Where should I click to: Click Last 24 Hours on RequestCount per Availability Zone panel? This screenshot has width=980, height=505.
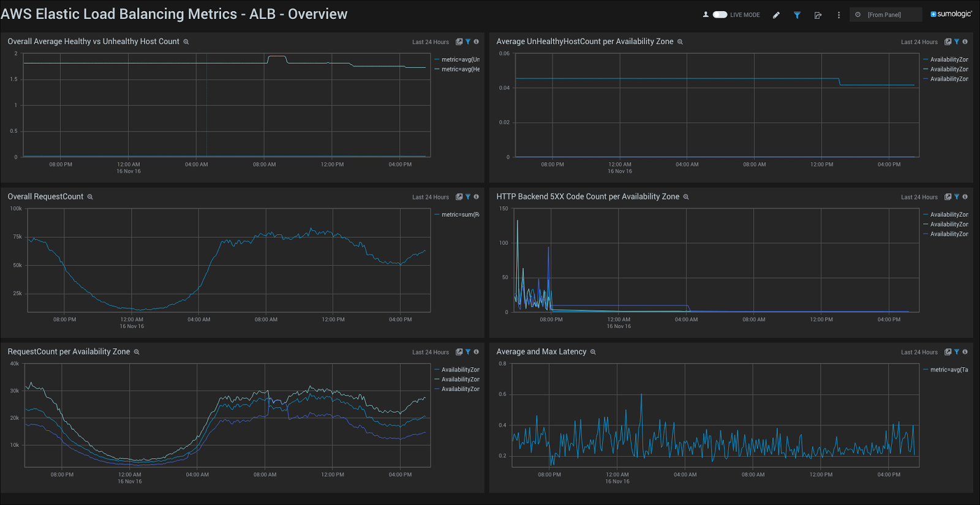430,353
